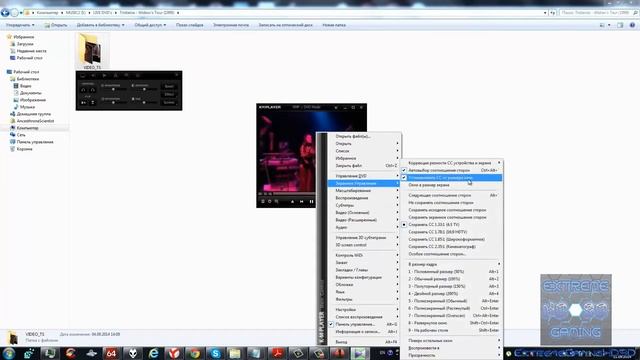Open 'Корзина' in navigation pane
640x360 pixels.
(24, 149)
